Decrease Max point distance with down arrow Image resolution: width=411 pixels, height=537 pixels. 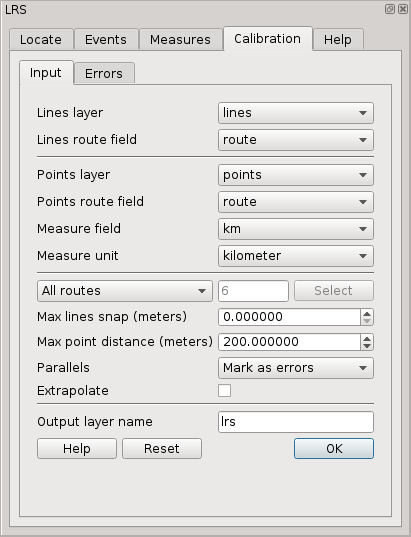pos(367,346)
